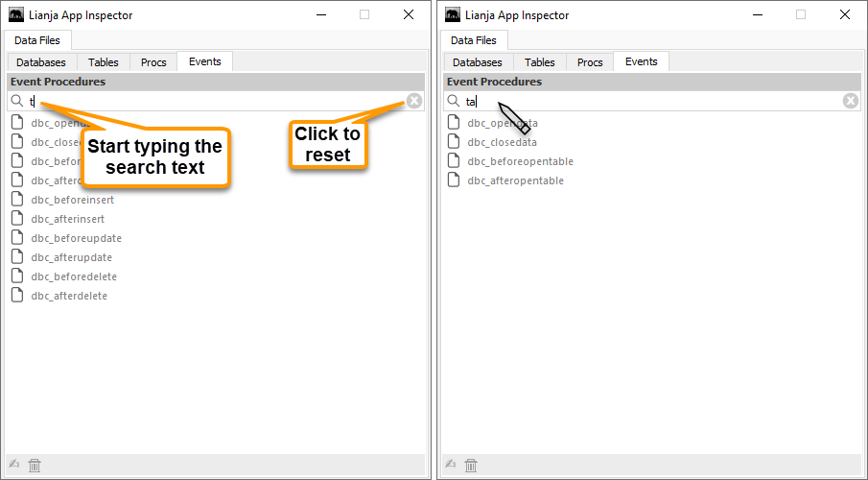
Task: Select dbc_closedata in right window list
Action: click(502, 142)
